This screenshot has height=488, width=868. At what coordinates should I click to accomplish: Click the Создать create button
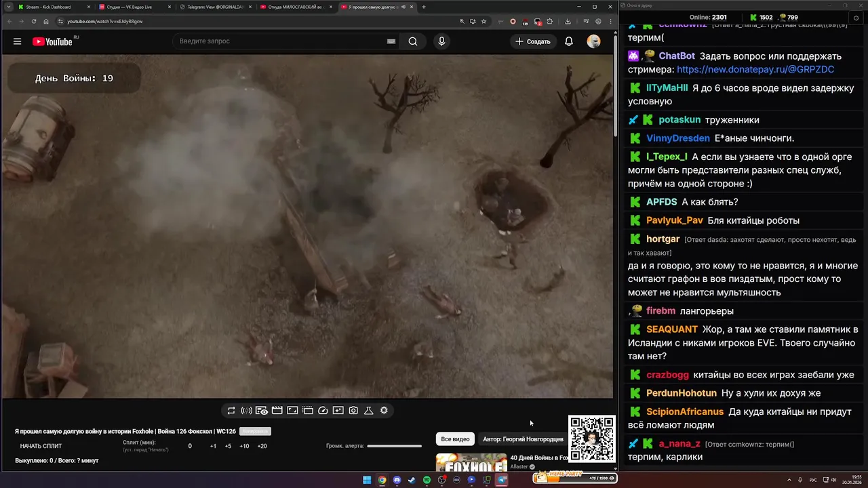(532, 41)
